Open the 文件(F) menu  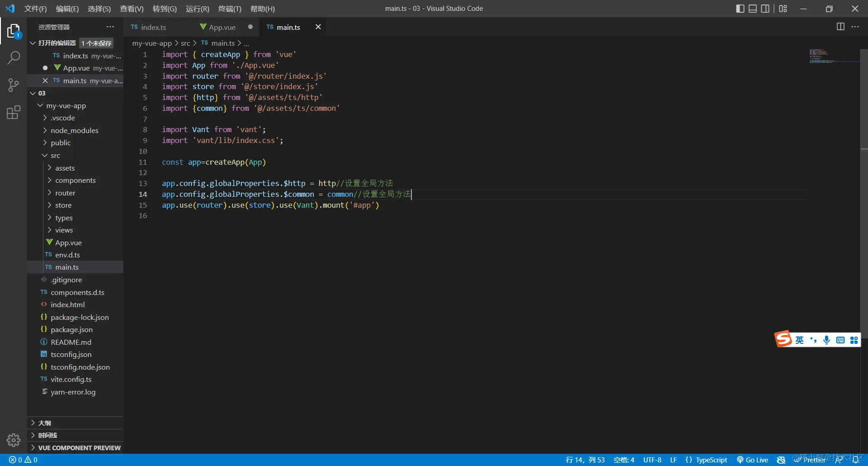point(35,9)
